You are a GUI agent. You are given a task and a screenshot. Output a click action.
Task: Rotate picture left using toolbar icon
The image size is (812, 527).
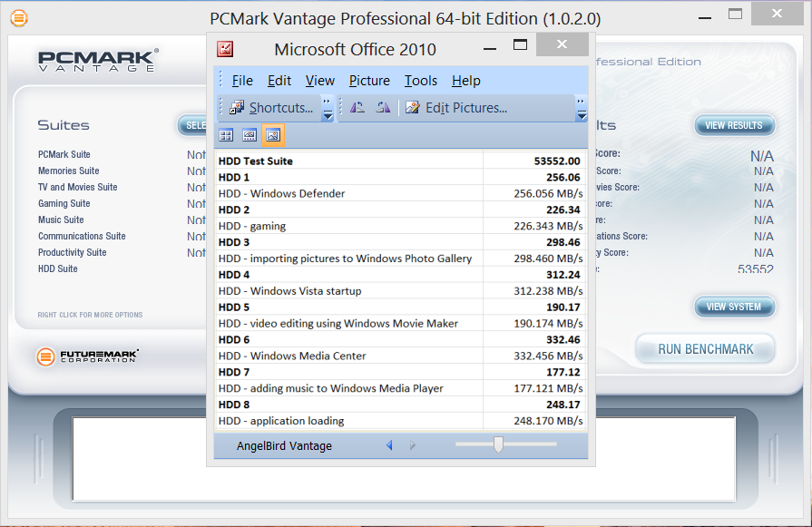click(x=357, y=108)
